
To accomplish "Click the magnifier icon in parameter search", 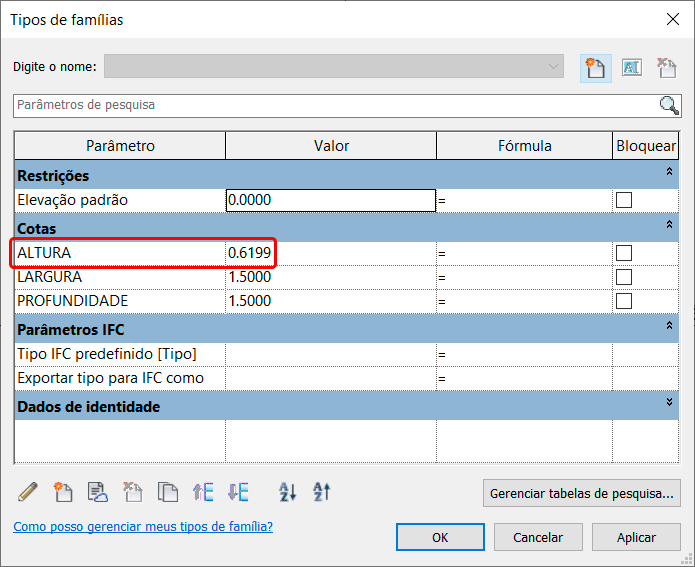I will click(x=669, y=105).
